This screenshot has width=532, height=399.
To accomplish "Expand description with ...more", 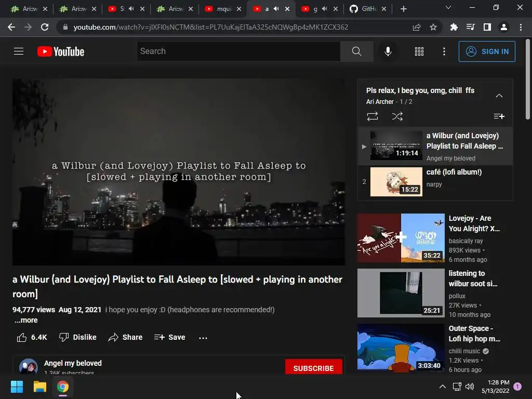I will [x=26, y=320].
